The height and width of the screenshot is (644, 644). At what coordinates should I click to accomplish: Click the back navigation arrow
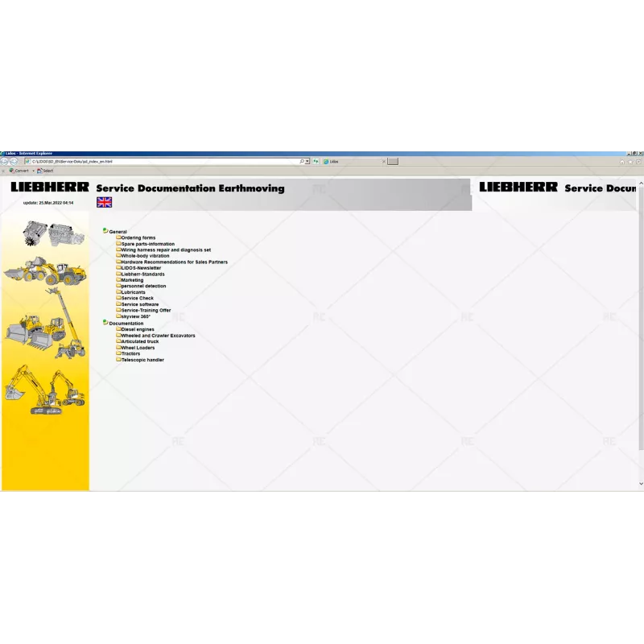tap(6, 161)
